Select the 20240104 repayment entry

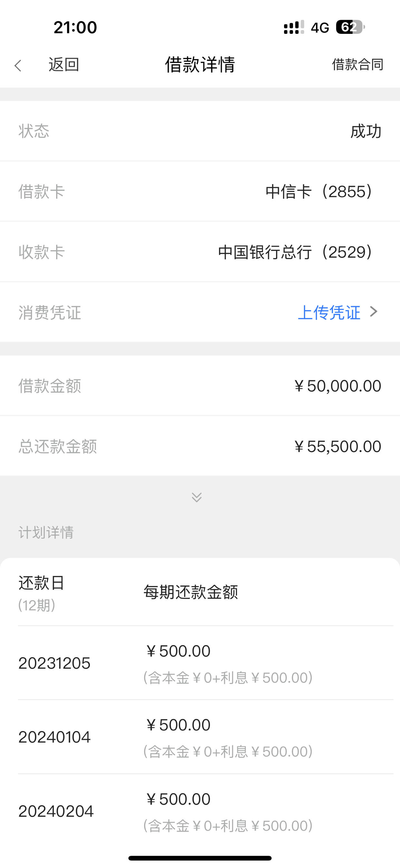206,737
